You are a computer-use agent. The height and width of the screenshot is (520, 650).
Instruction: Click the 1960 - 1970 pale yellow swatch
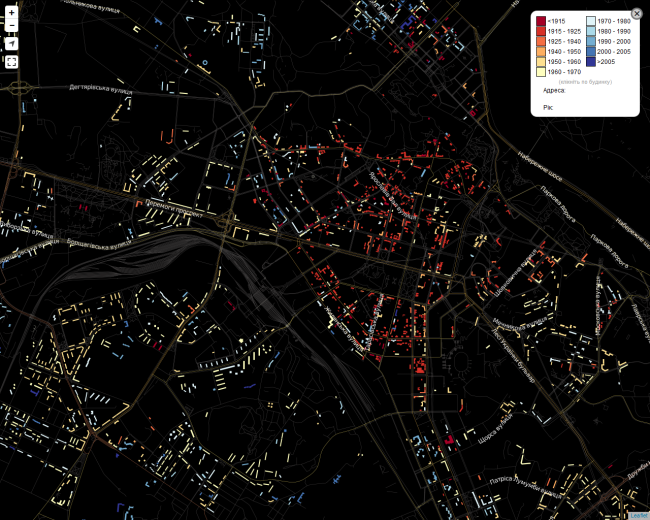click(x=540, y=72)
